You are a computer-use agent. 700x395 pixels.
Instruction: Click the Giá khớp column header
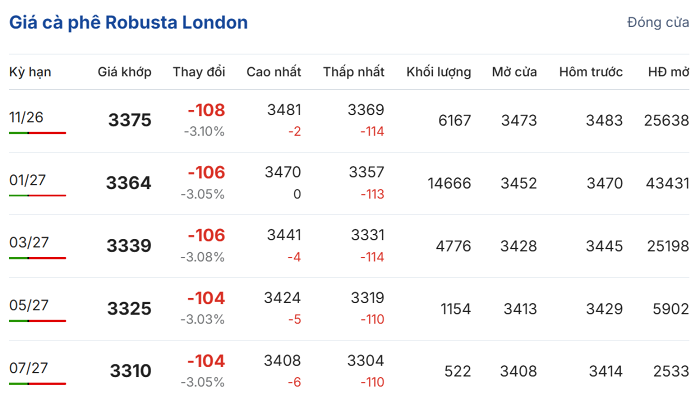point(125,72)
